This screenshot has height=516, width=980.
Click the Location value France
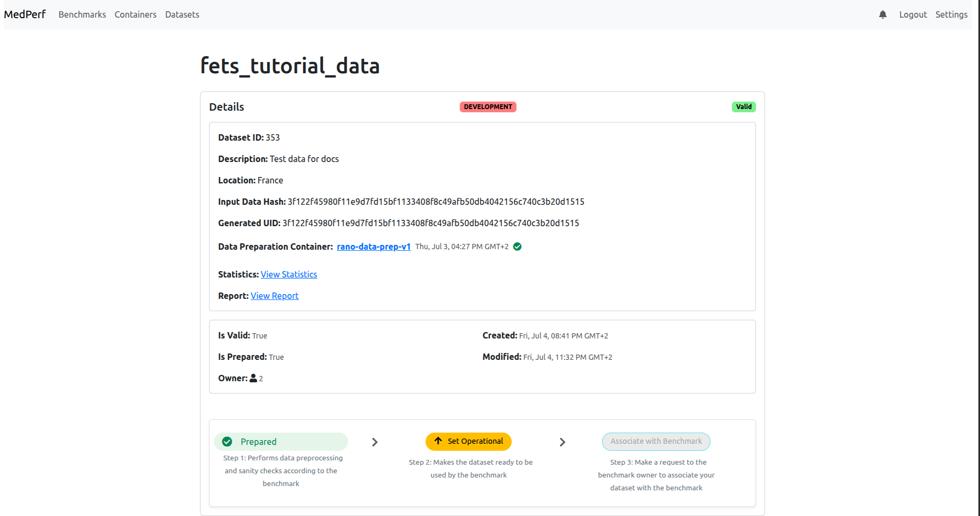(271, 180)
